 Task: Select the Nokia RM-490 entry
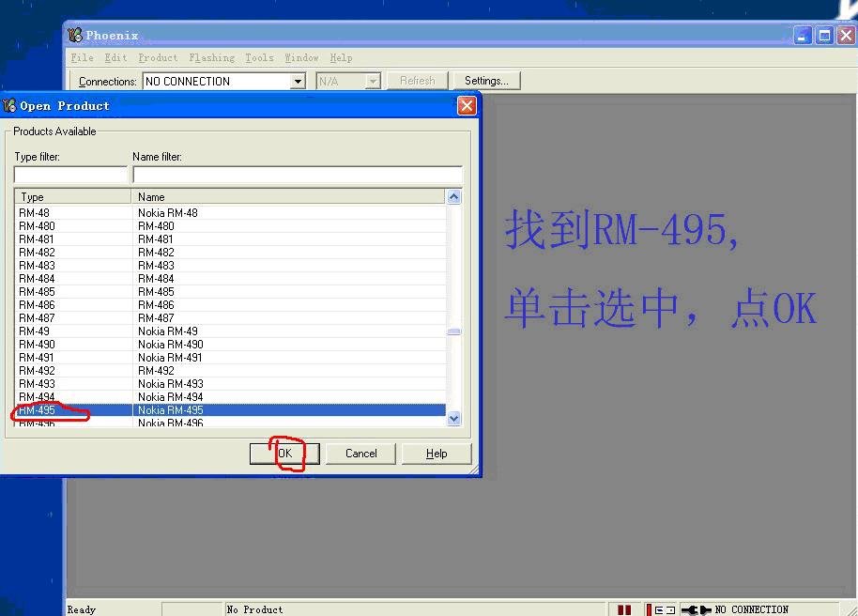[171, 344]
